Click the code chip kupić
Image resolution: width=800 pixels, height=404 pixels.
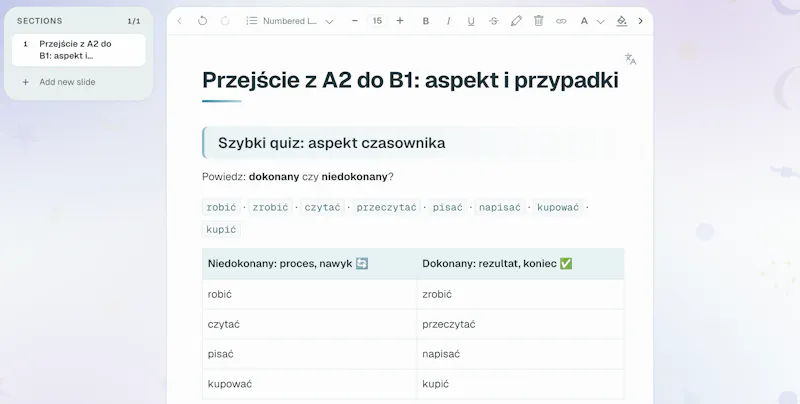[x=221, y=230]
